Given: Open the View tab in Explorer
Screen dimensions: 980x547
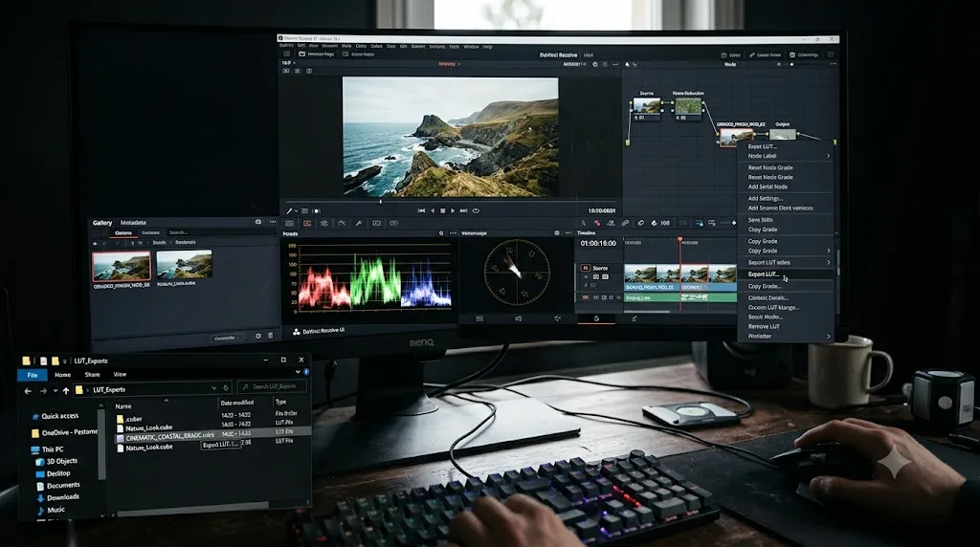Looking at the screenshot, I should pos(120,375).
